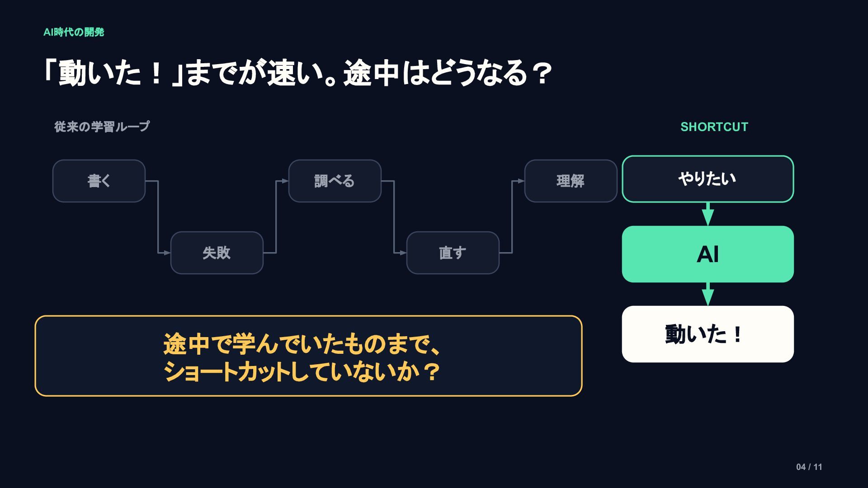Select the やりたい outlined box
868x488 pixels.
[708, 179]
